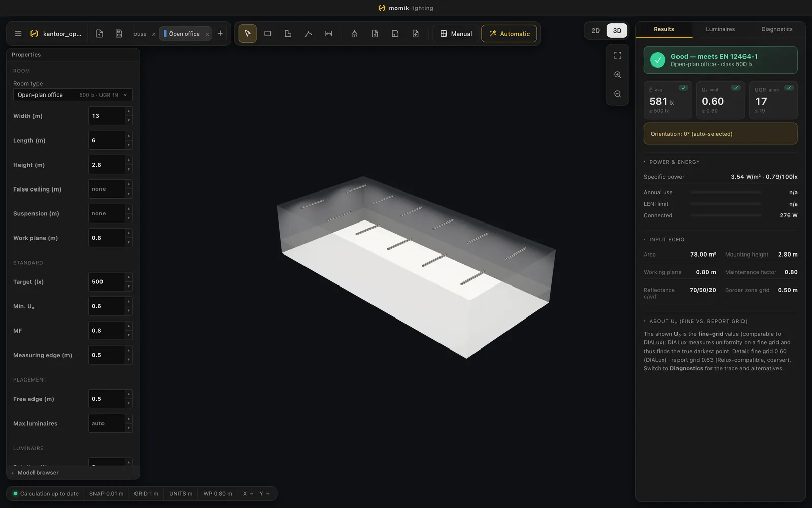Click the 3D room model in the viewport
This screenshot has height=508, width=812.
point(416,267)
